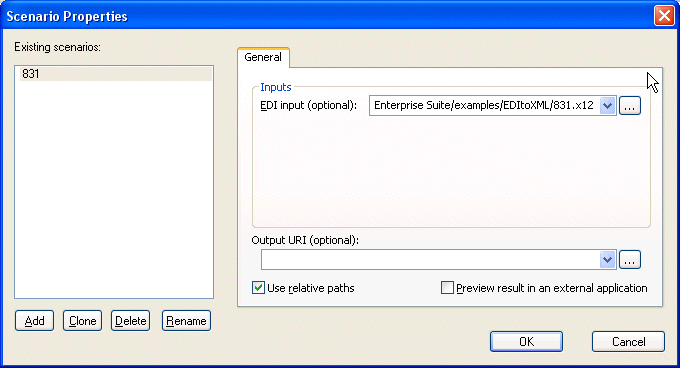Delete the selected scenario
The height and width of the screenshot is (368, 680).
131,321
